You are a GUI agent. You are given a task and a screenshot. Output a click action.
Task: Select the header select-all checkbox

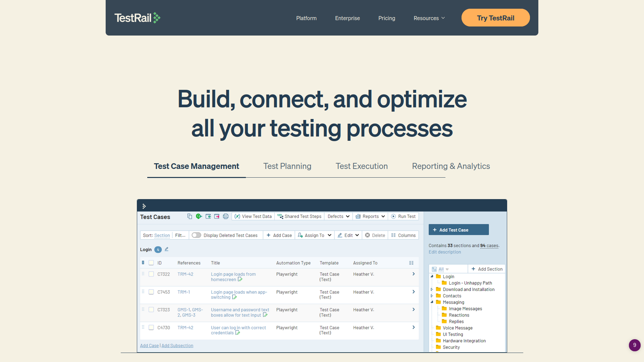click(x=151, y=263)
